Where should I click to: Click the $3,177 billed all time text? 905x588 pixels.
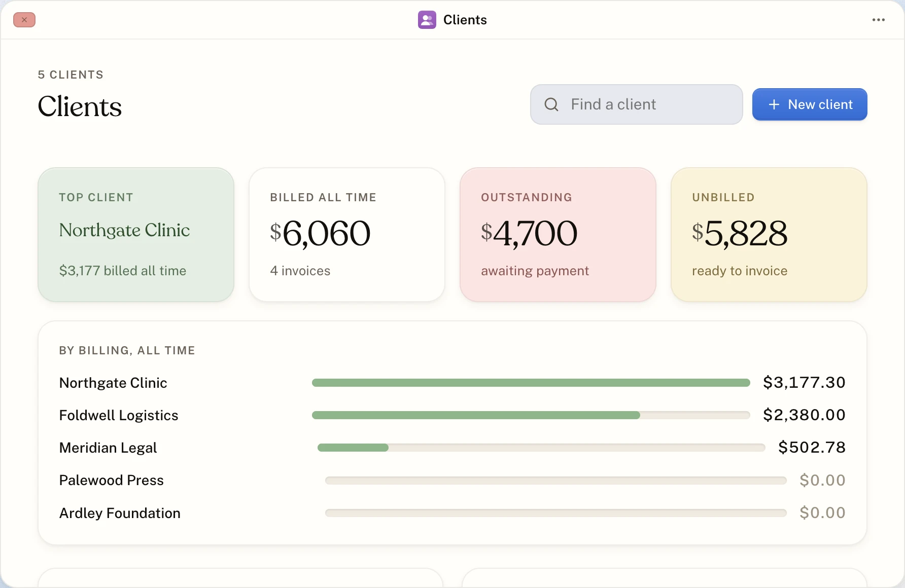[123, 271]
